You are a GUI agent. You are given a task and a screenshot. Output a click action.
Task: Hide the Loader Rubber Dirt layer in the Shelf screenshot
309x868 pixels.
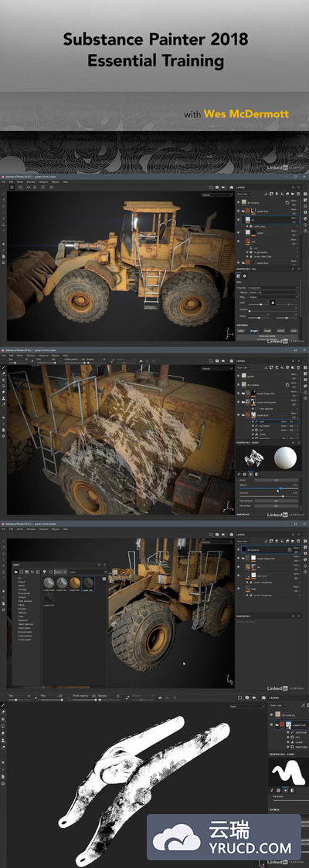(238, 559)
